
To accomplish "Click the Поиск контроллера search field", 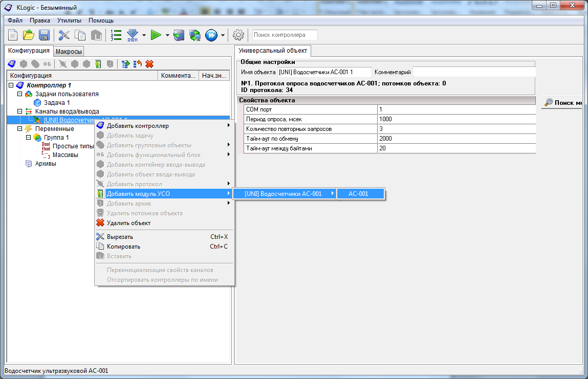I will (285, 35).
